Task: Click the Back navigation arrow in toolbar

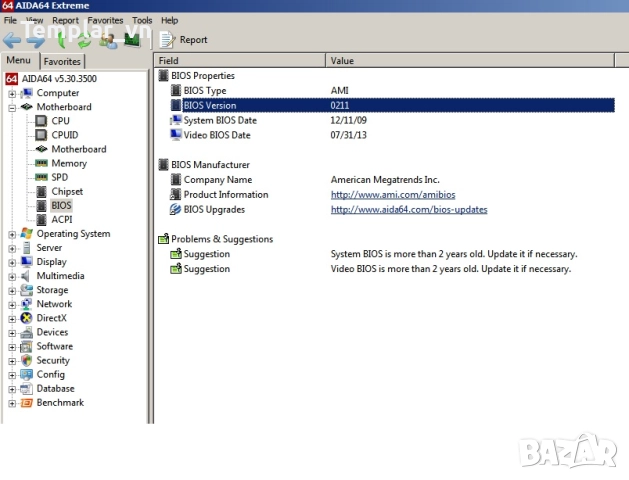Action: 12,40
